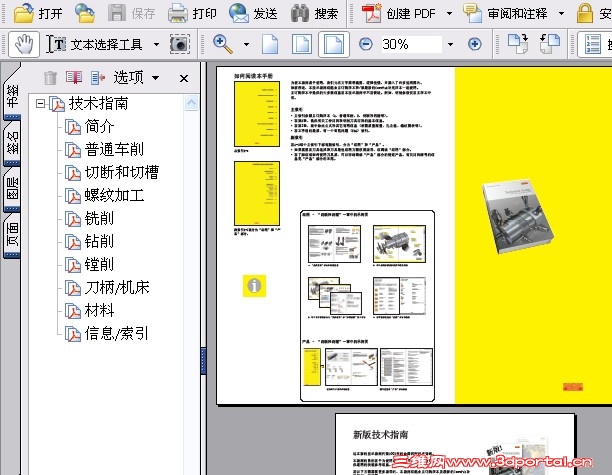
Task: Click the Search (搜索) binoculars icon
Action: [300, 13]
